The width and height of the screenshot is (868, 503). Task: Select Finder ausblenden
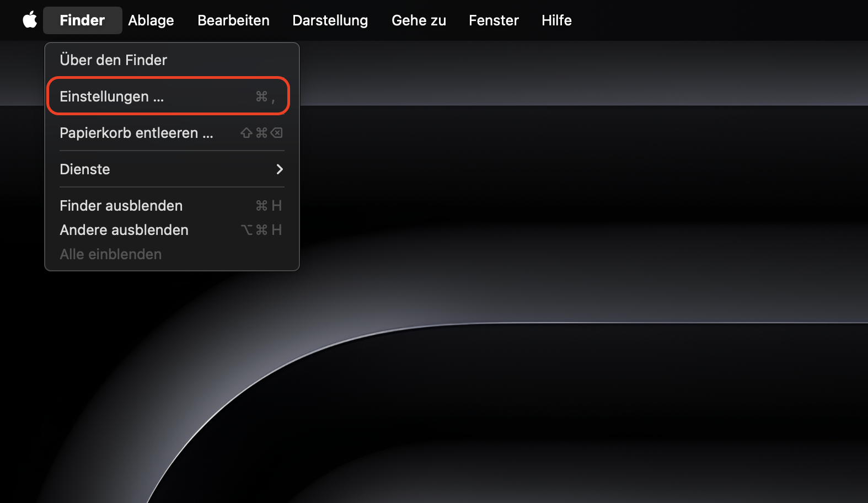[x=172, y=205]
